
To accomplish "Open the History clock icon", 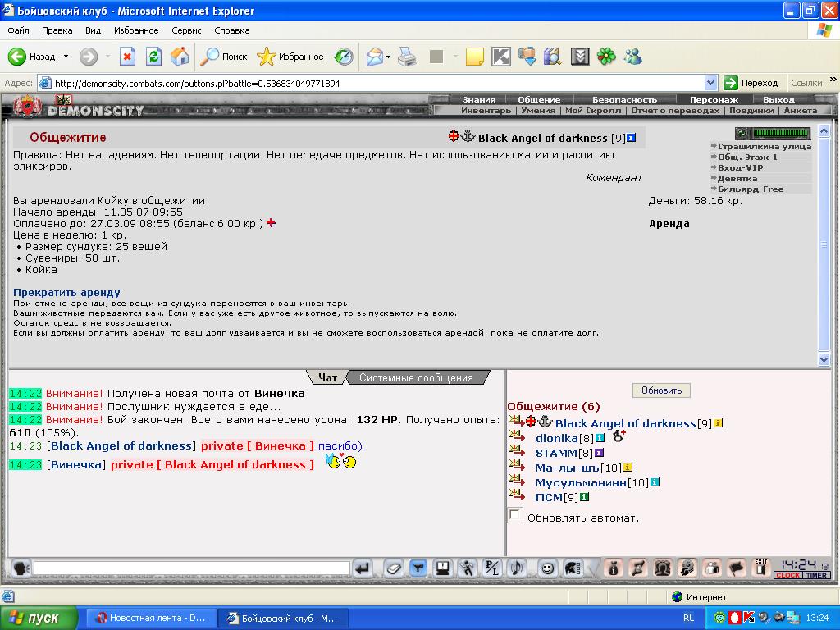I will coord(344,57).
